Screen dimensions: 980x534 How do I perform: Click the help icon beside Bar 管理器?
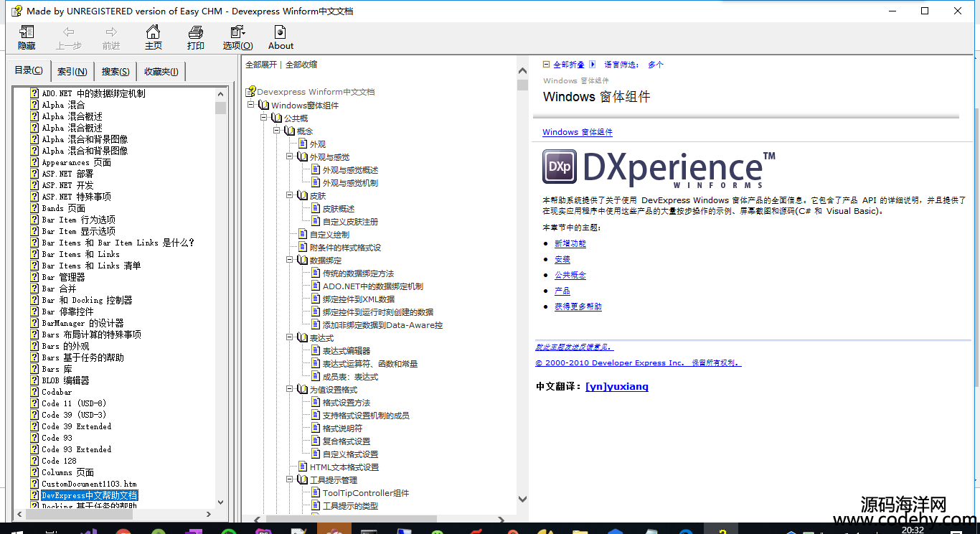[x=34, y=277]
